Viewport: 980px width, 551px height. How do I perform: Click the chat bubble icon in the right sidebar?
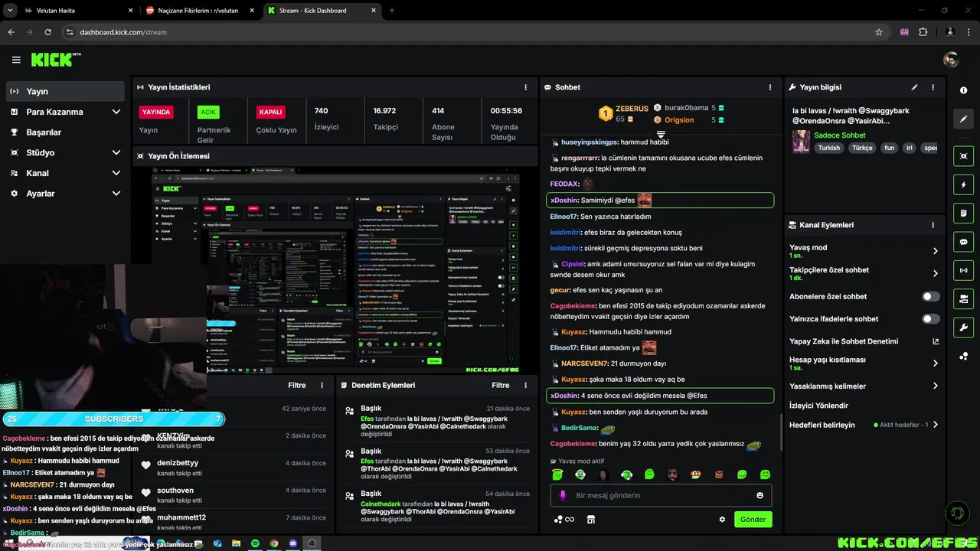(963, 242)
